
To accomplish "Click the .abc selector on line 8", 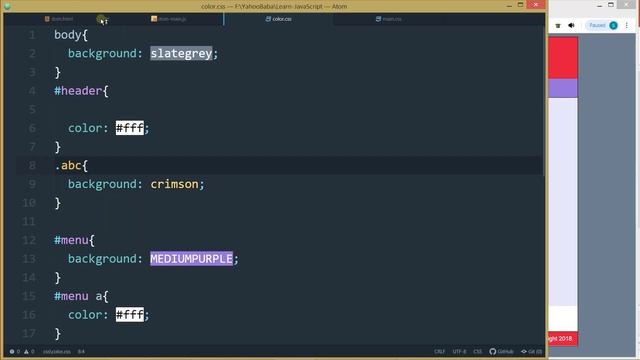I will 68,165.
